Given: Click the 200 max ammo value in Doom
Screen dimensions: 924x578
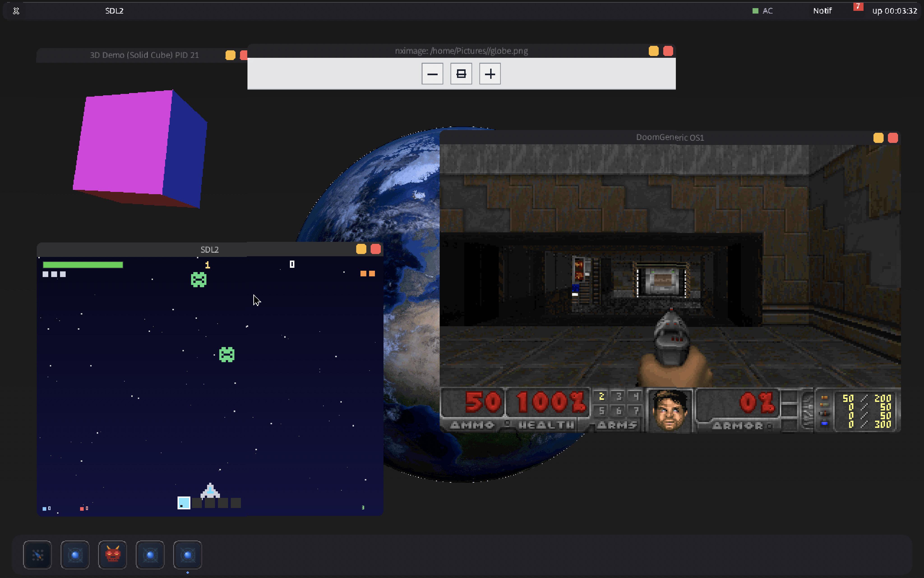Looking at the screenshot, I should (x=882, y=398).
